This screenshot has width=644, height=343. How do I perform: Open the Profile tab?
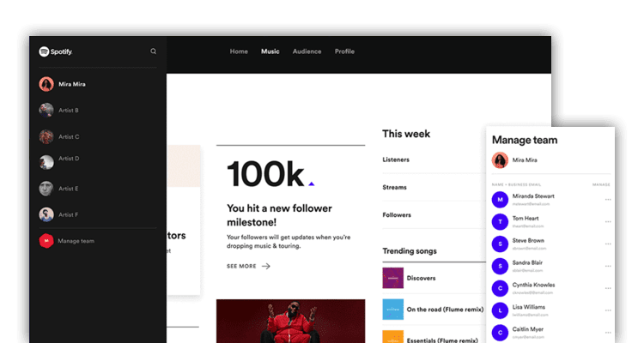pos(344,51)
